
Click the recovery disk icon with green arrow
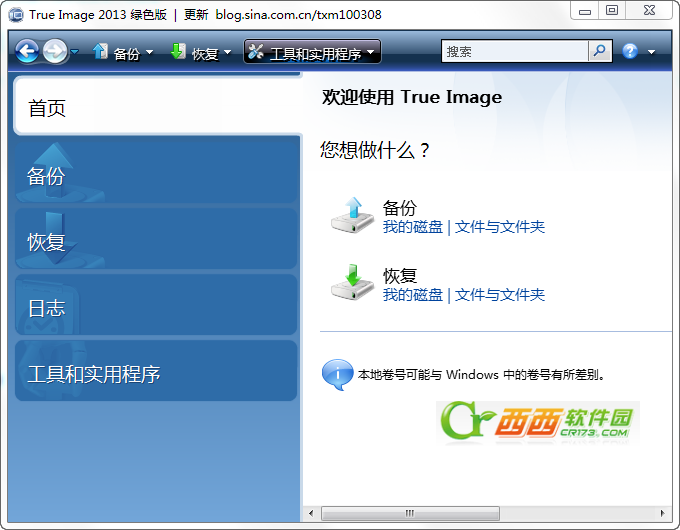point(353,283)
